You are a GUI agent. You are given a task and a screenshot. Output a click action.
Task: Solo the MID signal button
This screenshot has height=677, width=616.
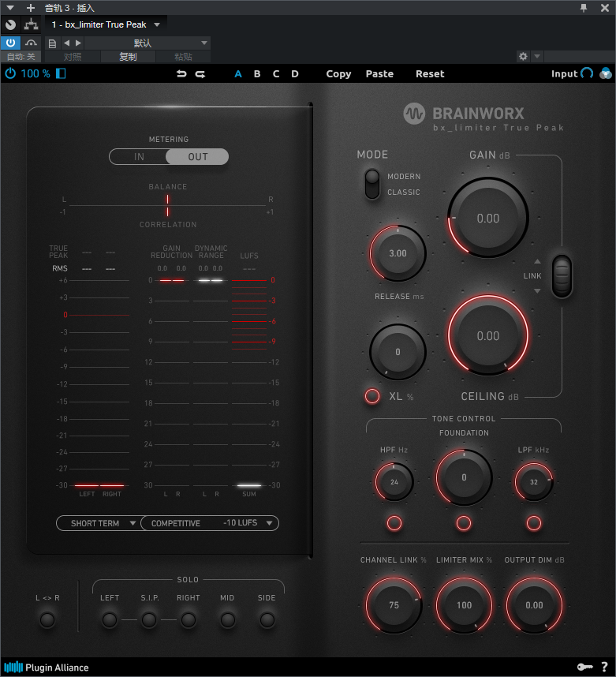227,619
